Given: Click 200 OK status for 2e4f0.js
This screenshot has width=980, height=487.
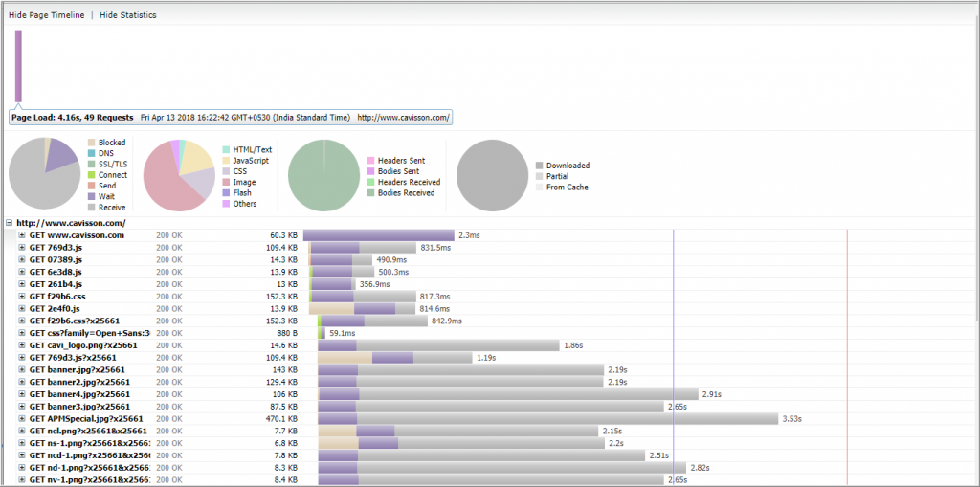Looking at the screenshot, I should point(168,309).
